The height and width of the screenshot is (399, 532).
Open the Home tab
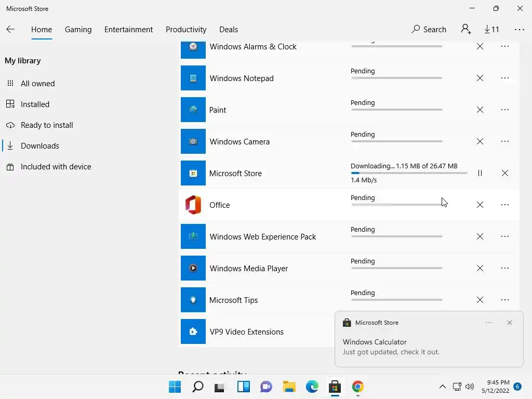42,30
